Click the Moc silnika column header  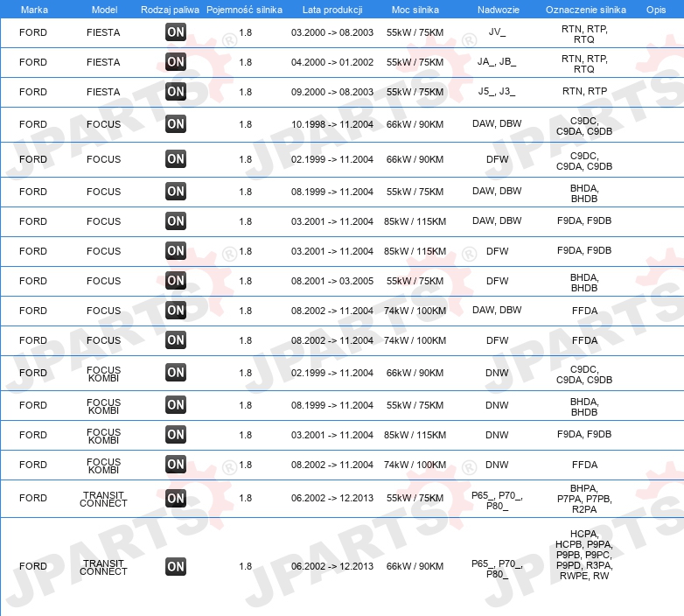pyautogui.click(x=415, y=10)
